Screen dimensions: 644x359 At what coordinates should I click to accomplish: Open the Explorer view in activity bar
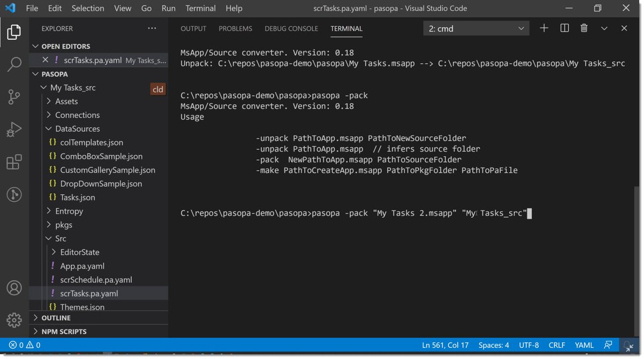pos(14,32)
